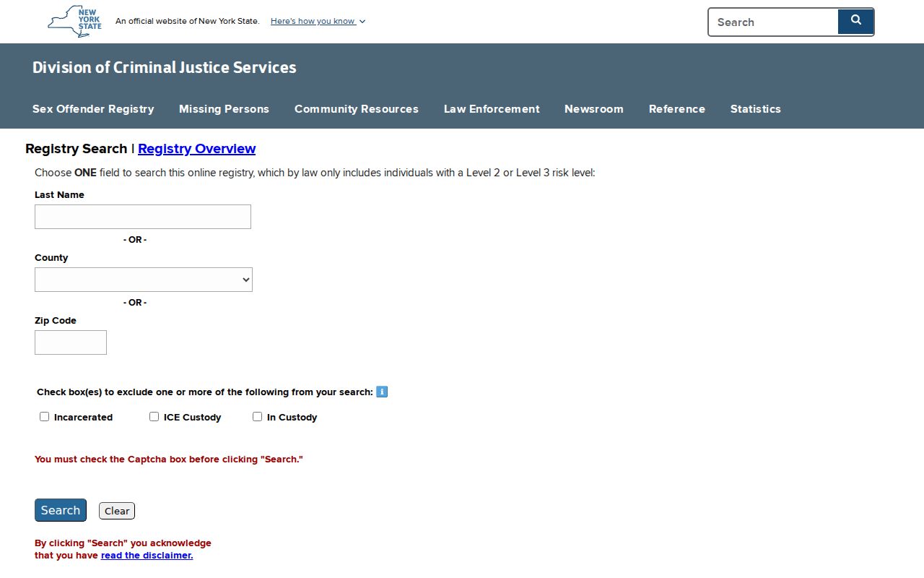The height and width of the screenshot is (578, 924).
Task: Open the Law Enforcement menu
Action: coord(492,109)
